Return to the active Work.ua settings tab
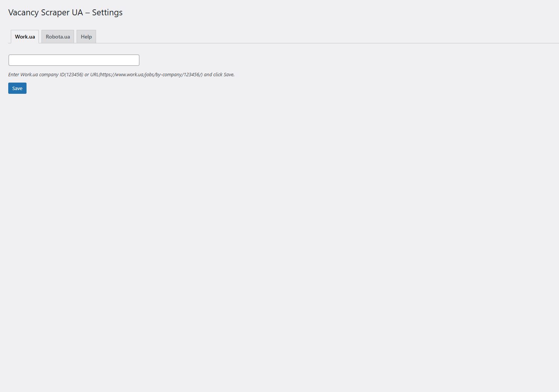 (x=25, y=37)
